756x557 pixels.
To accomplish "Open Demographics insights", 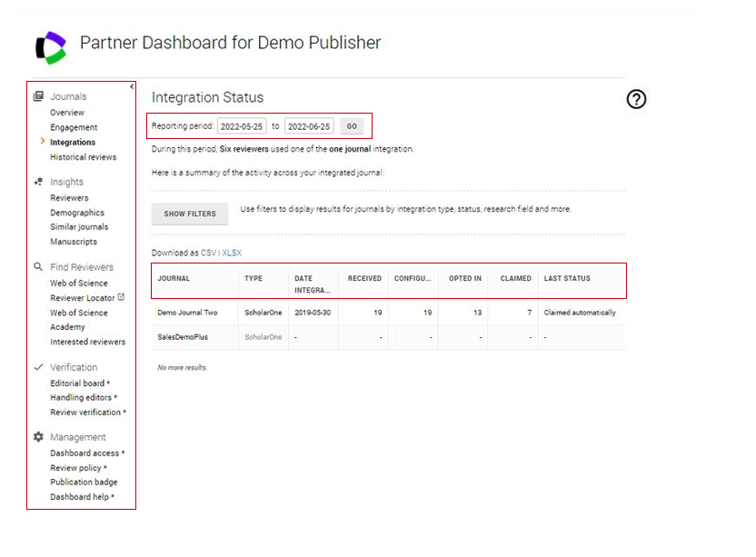I will [77, 213].
